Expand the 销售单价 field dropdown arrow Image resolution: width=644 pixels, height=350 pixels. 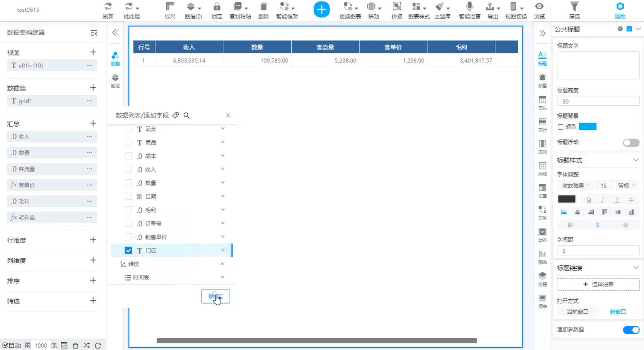coord(223,237)
